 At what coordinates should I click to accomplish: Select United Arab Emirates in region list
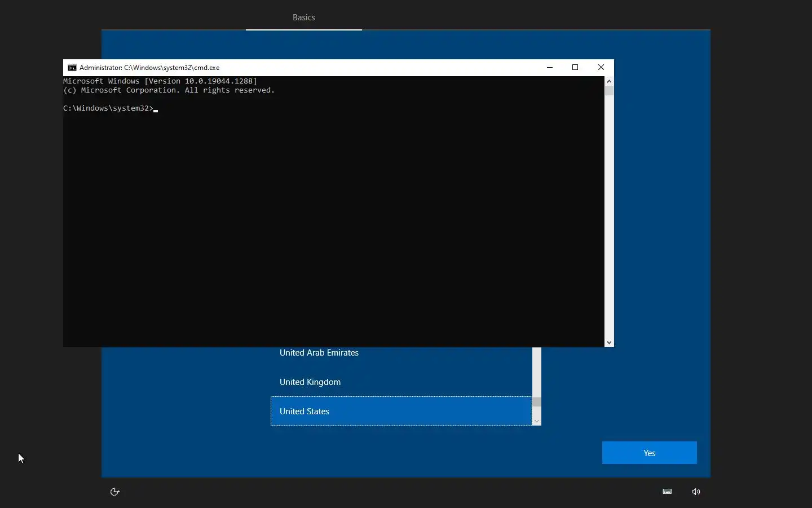401,353
